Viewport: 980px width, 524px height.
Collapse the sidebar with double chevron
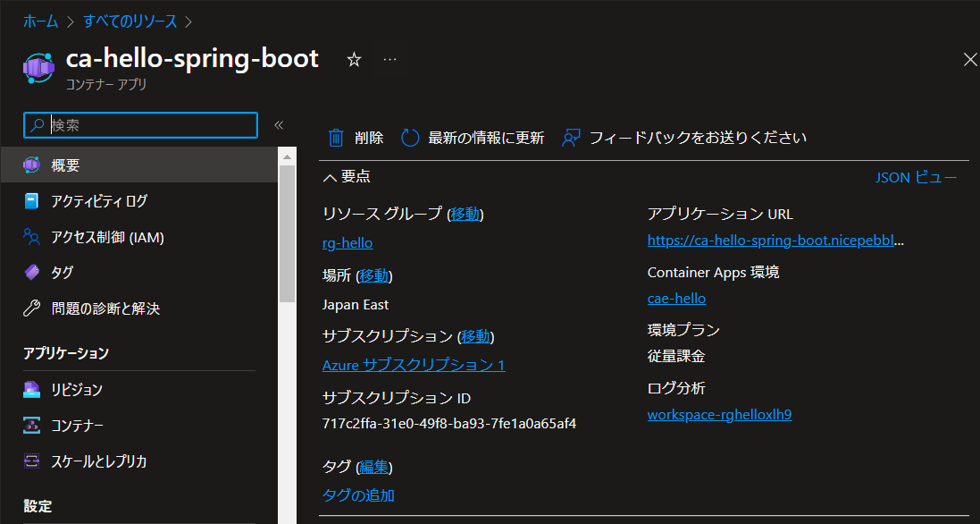click(279, 125)
